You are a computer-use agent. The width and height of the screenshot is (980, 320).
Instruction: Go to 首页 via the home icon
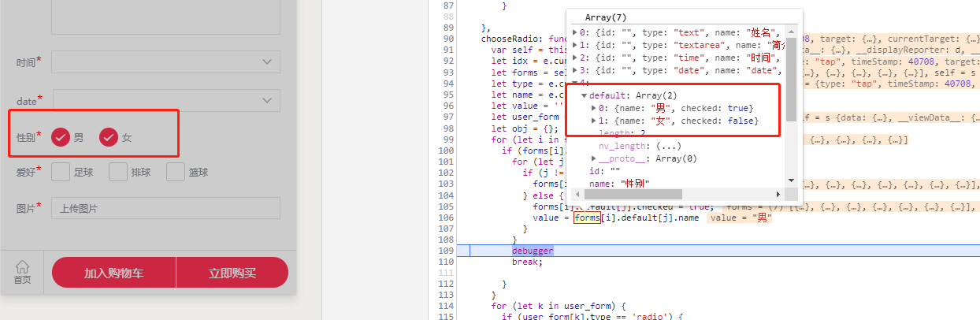[22, 272]
